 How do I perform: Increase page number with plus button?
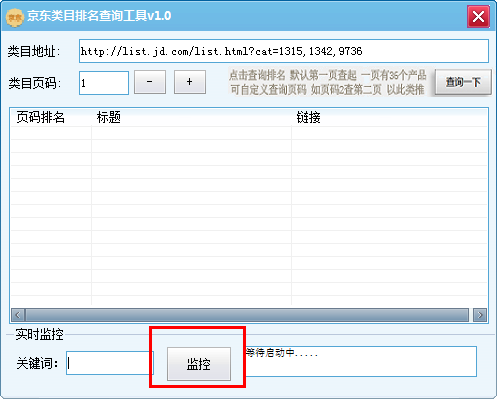tap(190, 82)
